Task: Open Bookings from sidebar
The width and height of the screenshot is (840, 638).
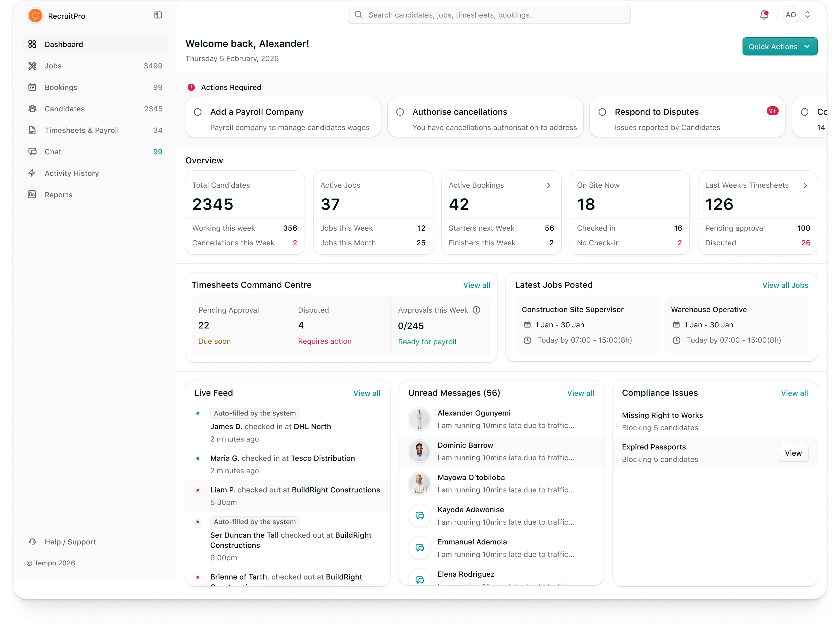Action: coord(95,87)
